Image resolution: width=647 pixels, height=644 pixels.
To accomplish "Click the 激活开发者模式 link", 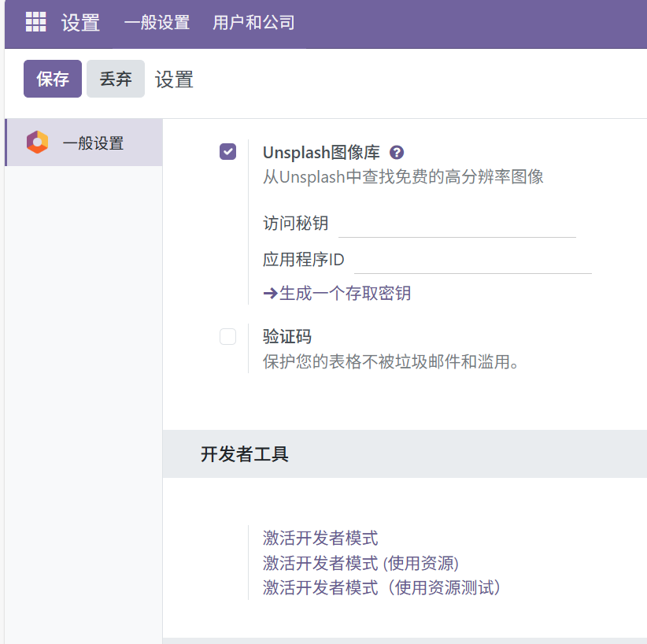I will click(320, 539).
